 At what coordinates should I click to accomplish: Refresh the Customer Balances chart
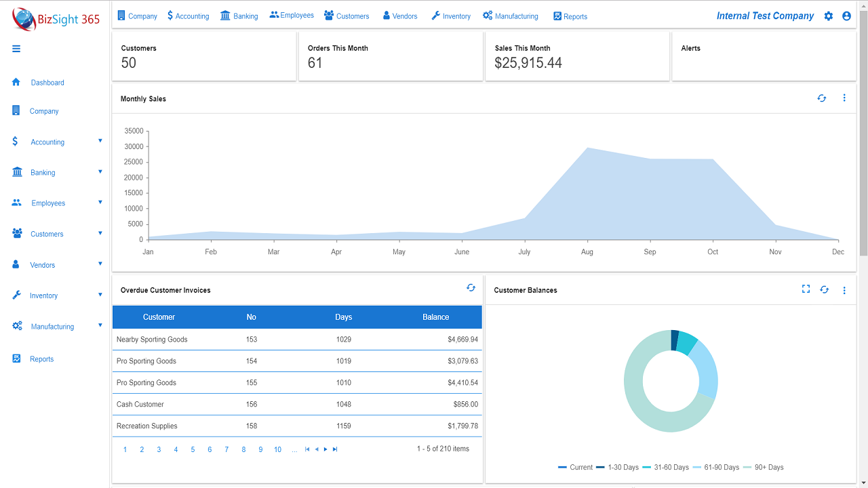pyautogui.click(x=825, y=289)
